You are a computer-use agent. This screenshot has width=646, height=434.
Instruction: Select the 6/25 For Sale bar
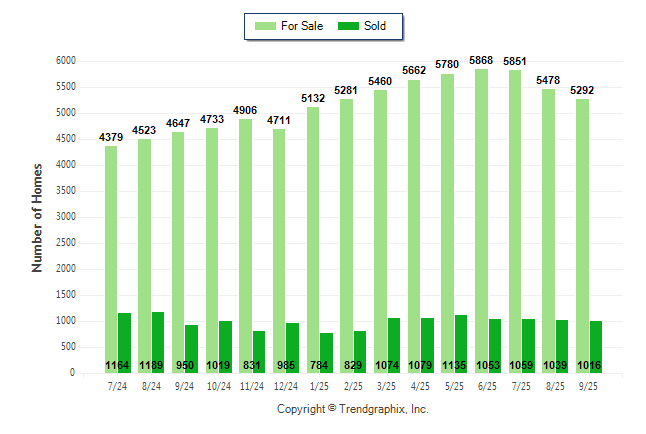point(482,220)
